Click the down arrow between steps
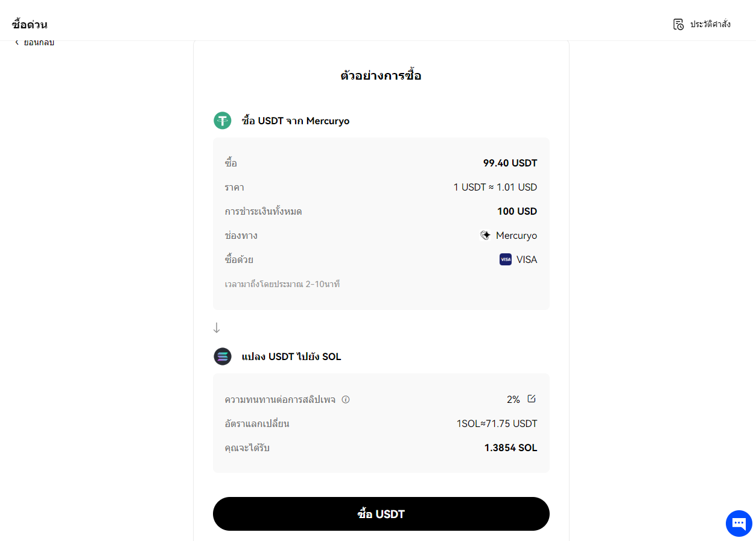The height and width of the screenshot is (541, 756). point(217,328)
